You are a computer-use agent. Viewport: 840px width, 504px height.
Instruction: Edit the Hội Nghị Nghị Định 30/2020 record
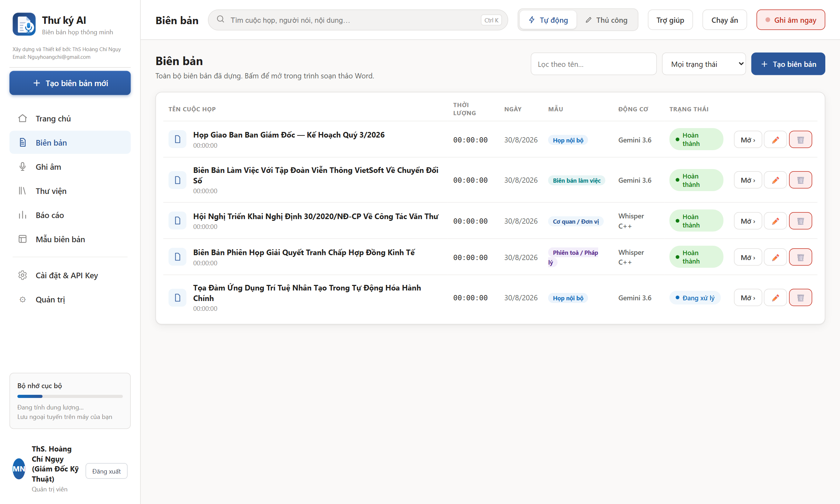tap(775, 221)
